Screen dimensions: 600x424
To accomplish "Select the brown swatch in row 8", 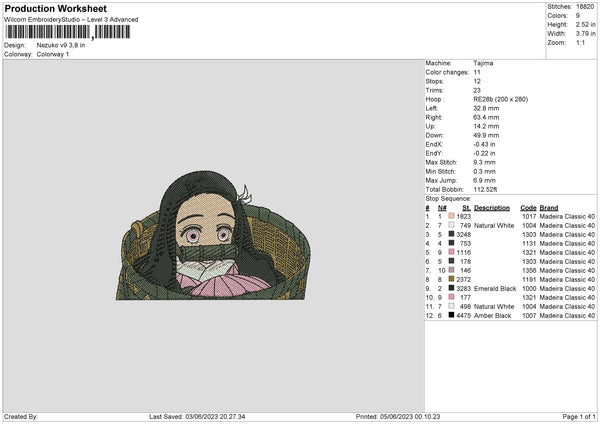I will click(451, 279).
